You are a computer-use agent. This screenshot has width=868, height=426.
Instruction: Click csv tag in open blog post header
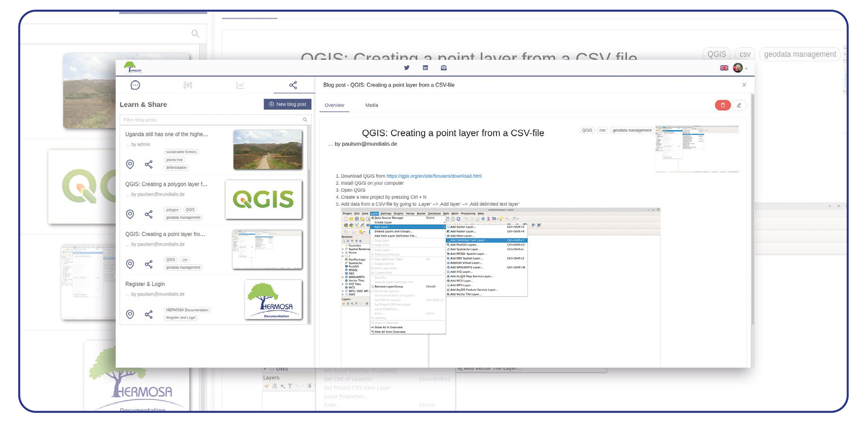click(x=602, y=131)
